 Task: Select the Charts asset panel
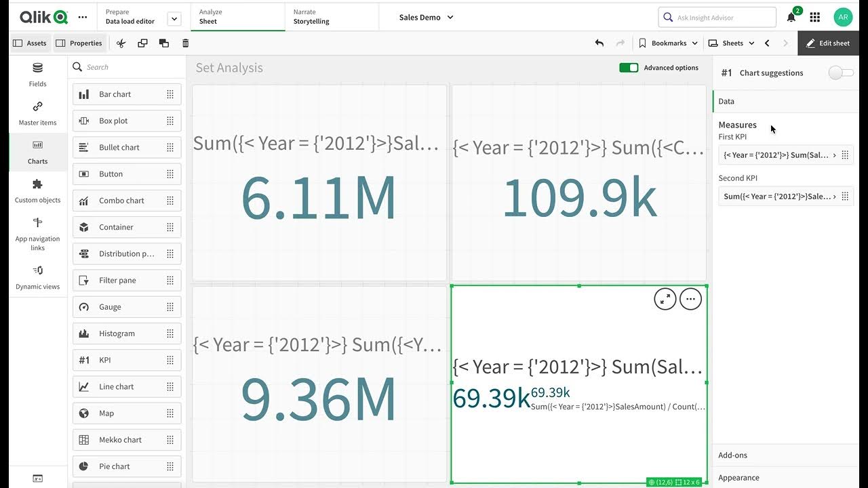pyautogui.click(x=37, y=152)
